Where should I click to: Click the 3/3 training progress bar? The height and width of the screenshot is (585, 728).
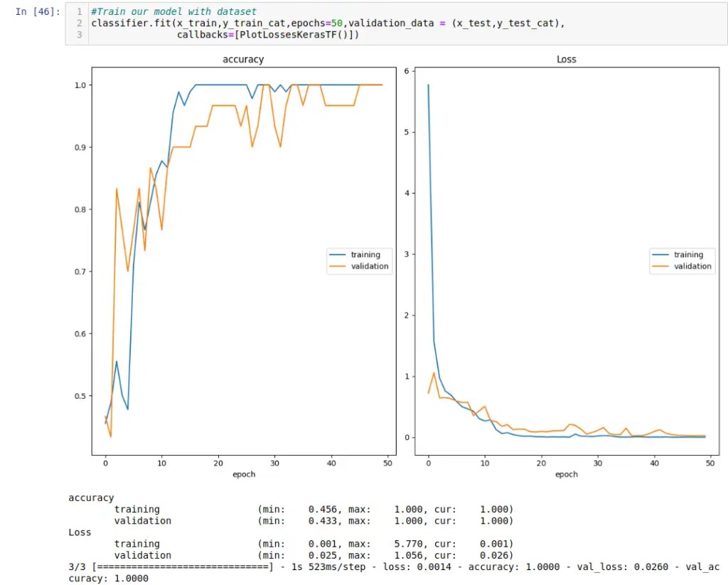pos(181,567)
